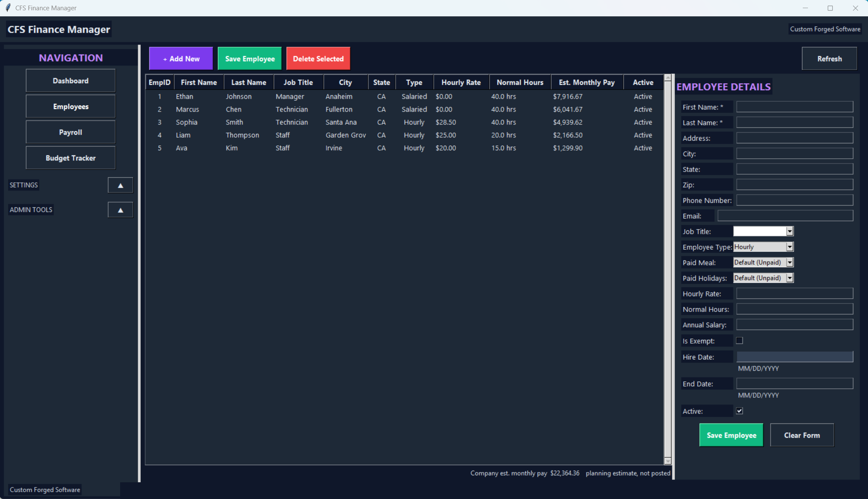868x499 pixels.
Task: Click the Garden Grov city cell
Action: point(345,135)
